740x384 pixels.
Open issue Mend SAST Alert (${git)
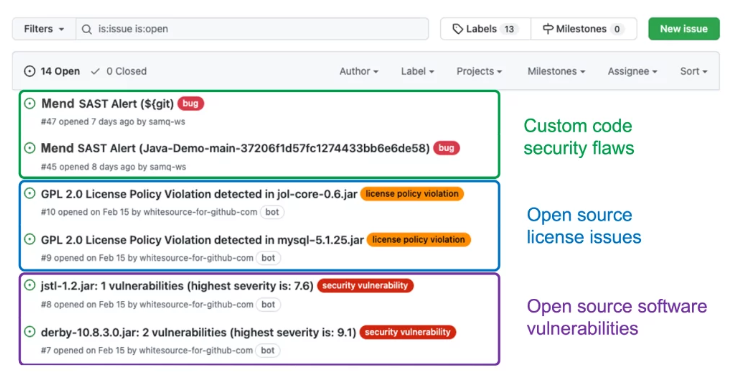point(108,103)
